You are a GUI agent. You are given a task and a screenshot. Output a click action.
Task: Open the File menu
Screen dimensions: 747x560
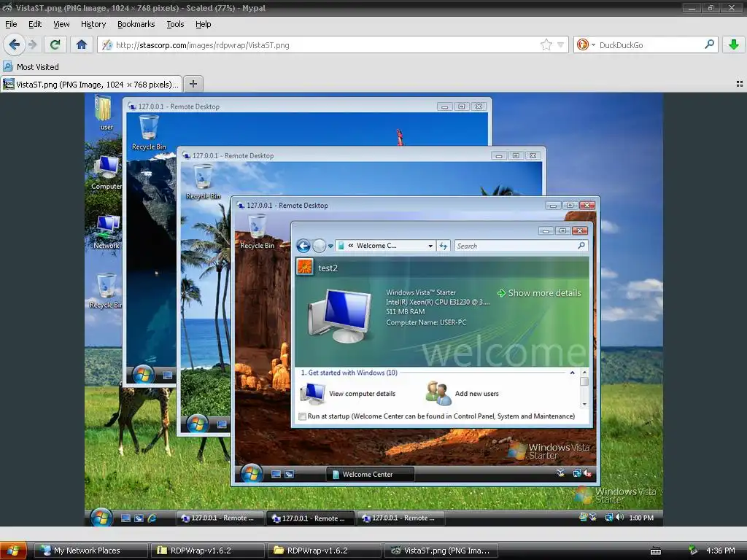[11, 24]
